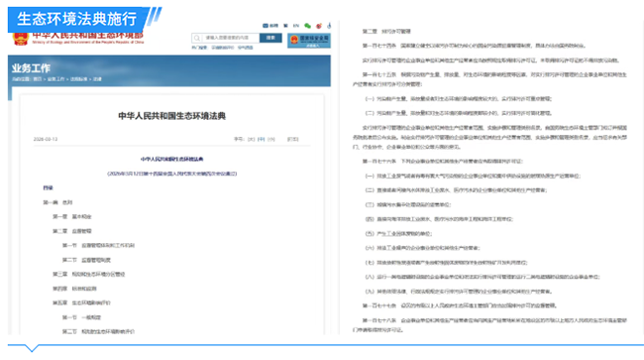Click 第一百七十七条 paragraph in right page
644x360 pixels.
(459, 305)
